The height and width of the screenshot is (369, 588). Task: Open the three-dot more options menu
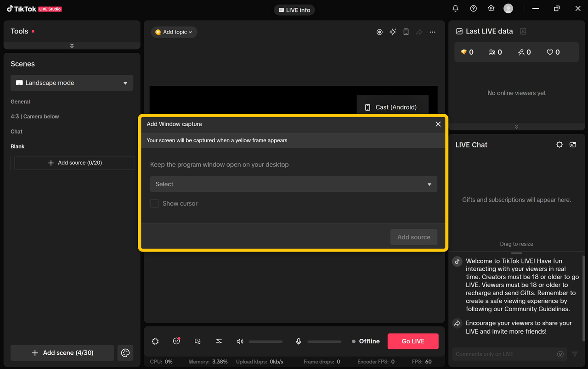pyautogui.click(x=432, y=32)
